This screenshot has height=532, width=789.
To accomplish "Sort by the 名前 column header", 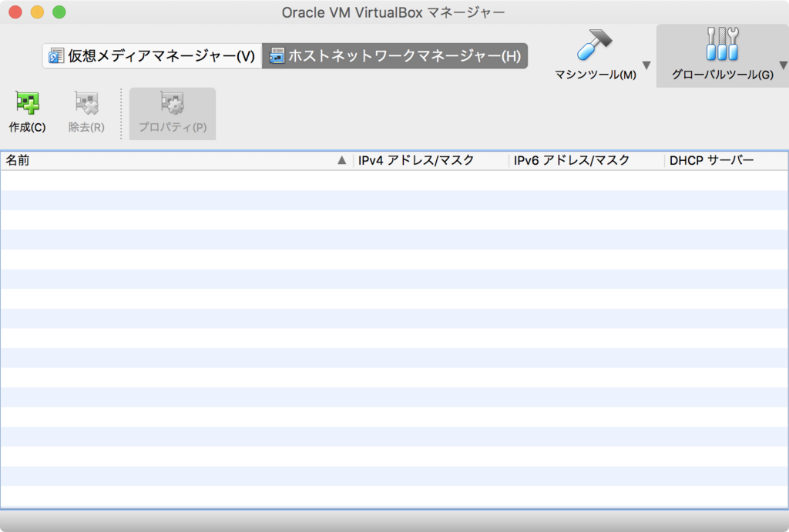I will click(x=176, y=160).
